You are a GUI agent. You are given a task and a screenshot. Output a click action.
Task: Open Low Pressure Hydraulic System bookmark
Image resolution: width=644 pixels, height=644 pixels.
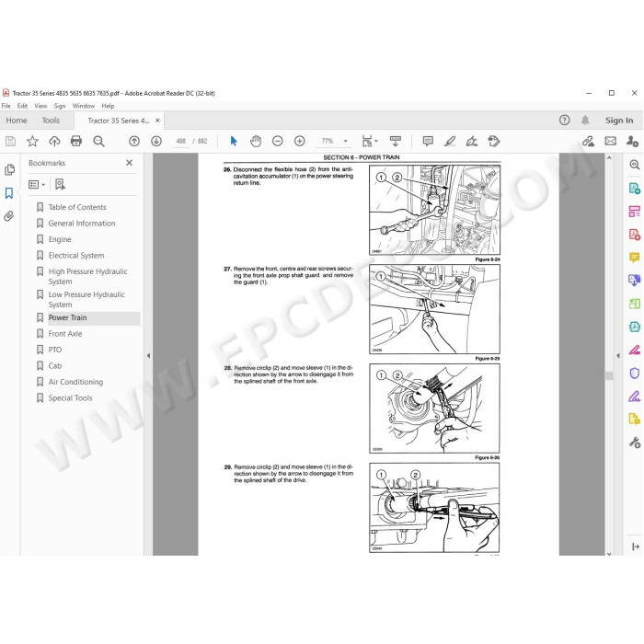pyautogui.click(x=86, y=299)
